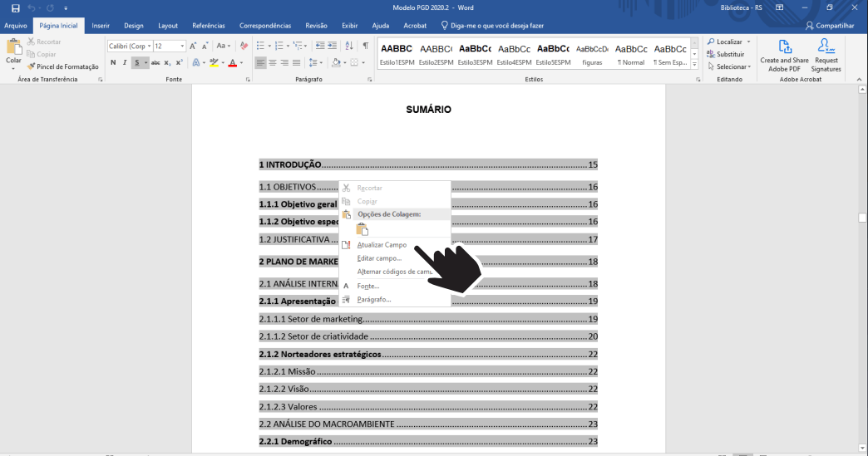This screenshot has height=456, width=868.
Task: Save the document with the floppy disk icon
Action: click(x=15, y=7)
